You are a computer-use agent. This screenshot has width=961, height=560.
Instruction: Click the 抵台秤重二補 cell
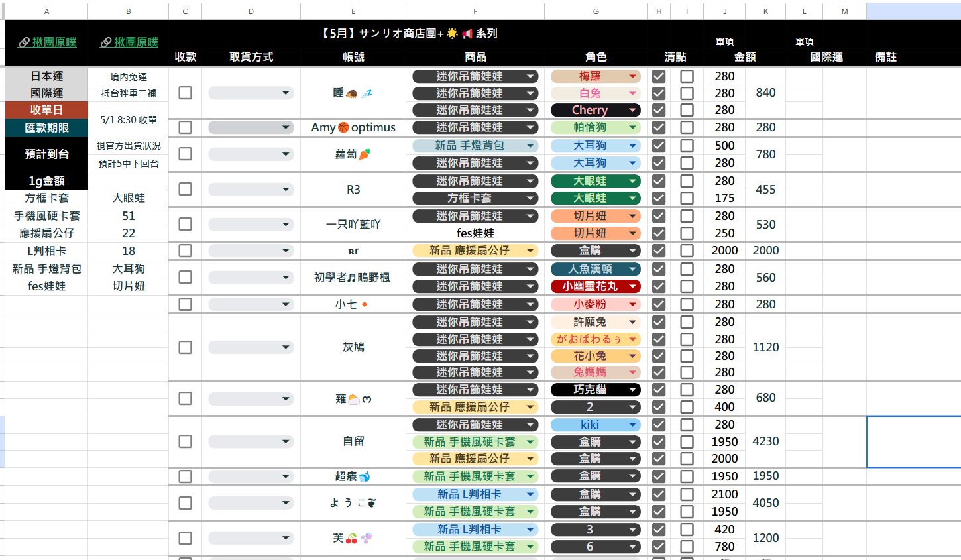(x=129, y=93)
